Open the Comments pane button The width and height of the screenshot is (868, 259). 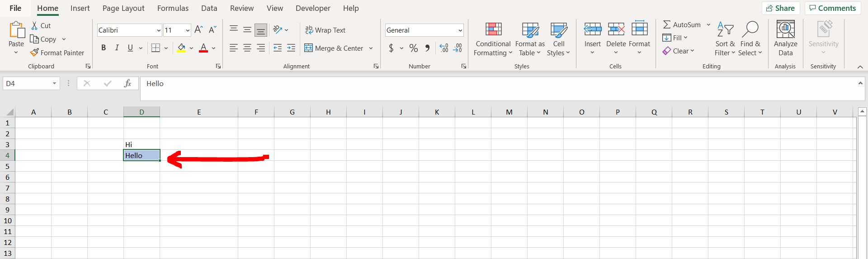click(832, 8)
